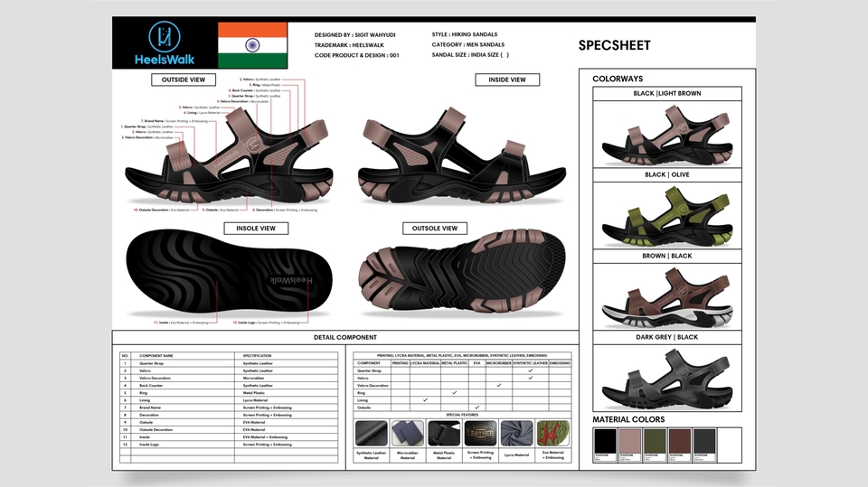Click the Quarter Strap Synthetic Leather checkmark
868x487 pixels.
[531, 370]
